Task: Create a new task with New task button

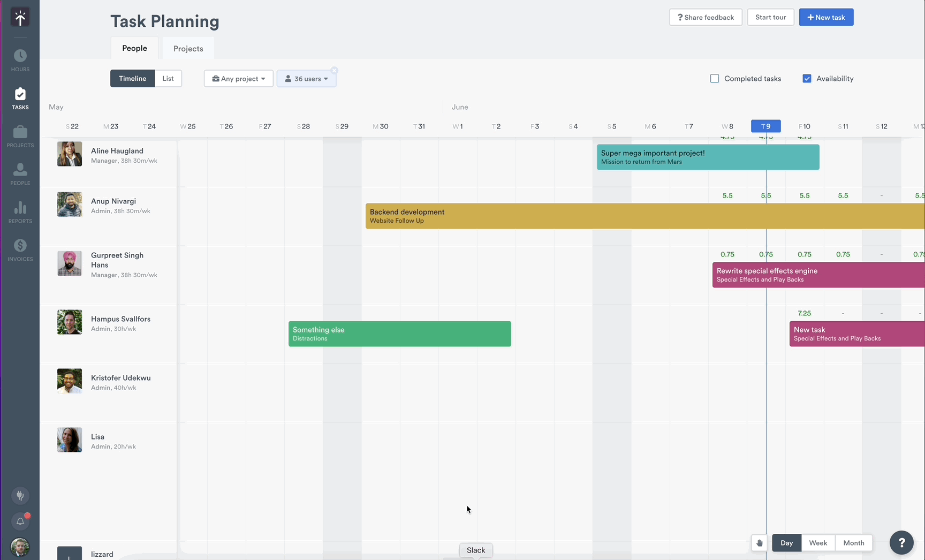Action: click(x=826, y=17)
